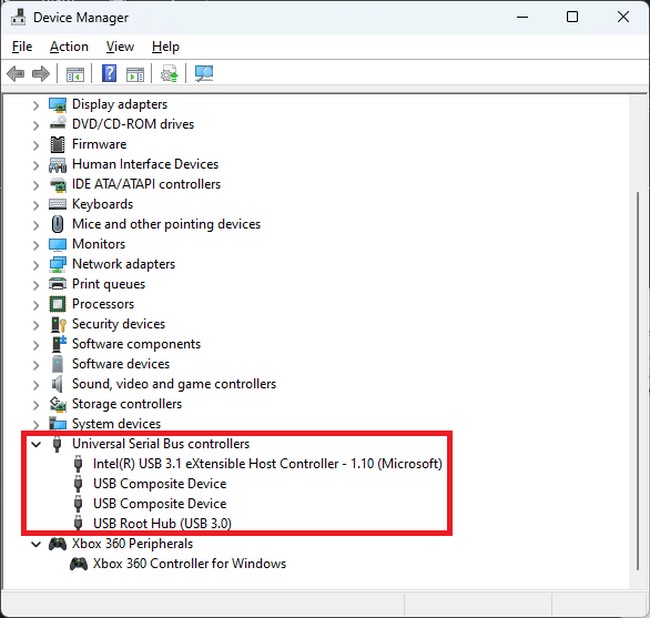Select USB Root Hub (USB 3.0)
The image size is (650, 618).
(162, 523)
